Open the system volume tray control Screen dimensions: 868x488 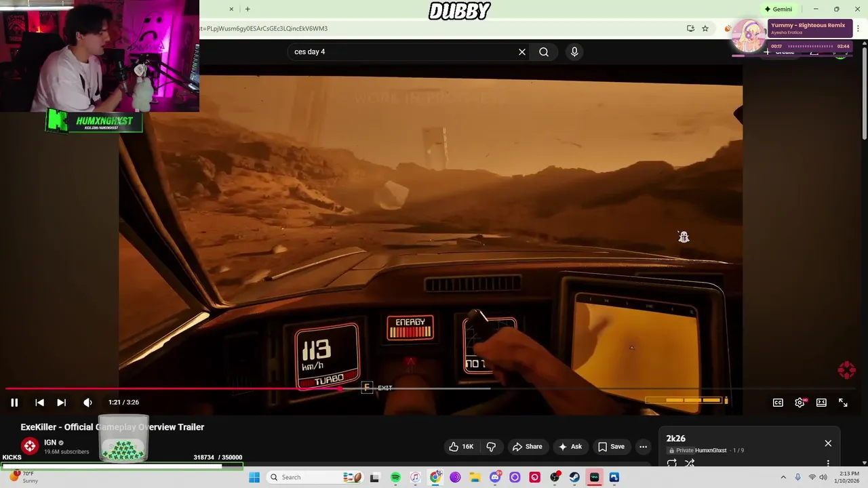[x=824, y=477]
